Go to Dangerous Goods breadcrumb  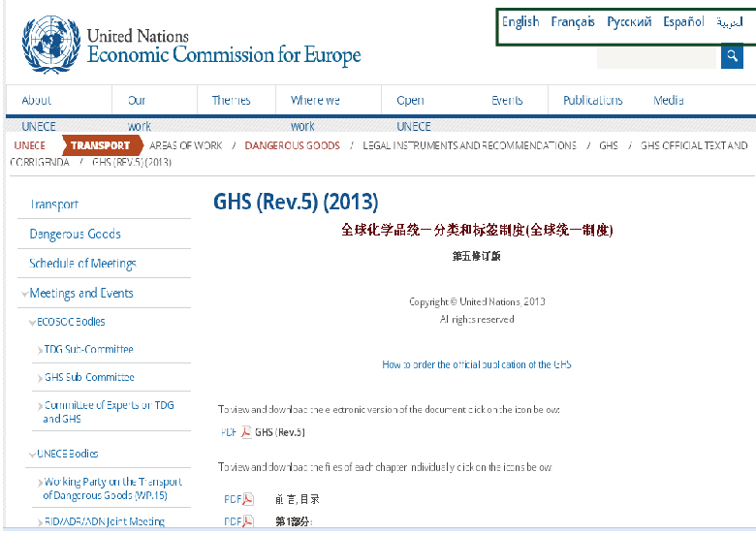tap(292, 145)
